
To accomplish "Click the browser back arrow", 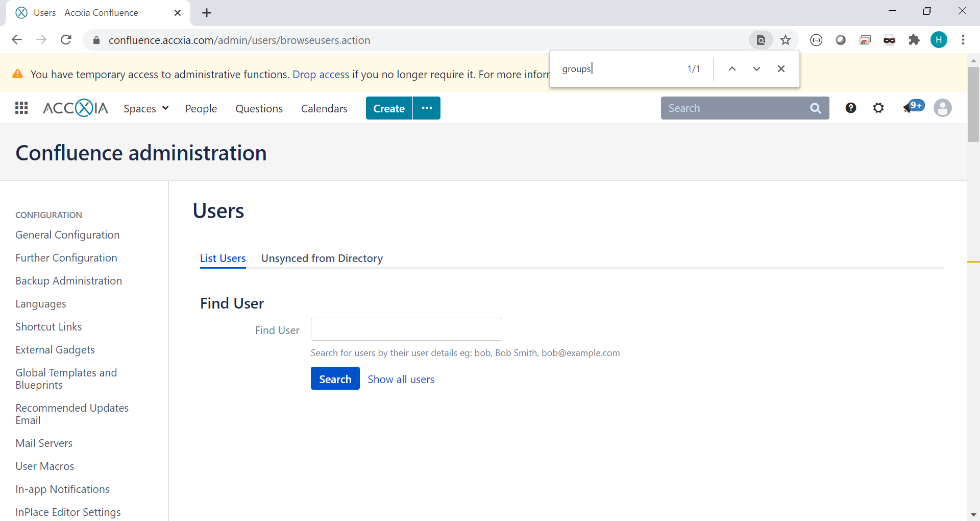I will click(17, 40).
